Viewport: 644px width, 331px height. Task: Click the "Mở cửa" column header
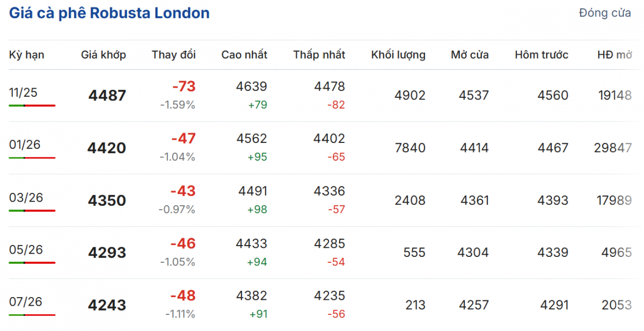pyautogui.click(x=470, y=55)
